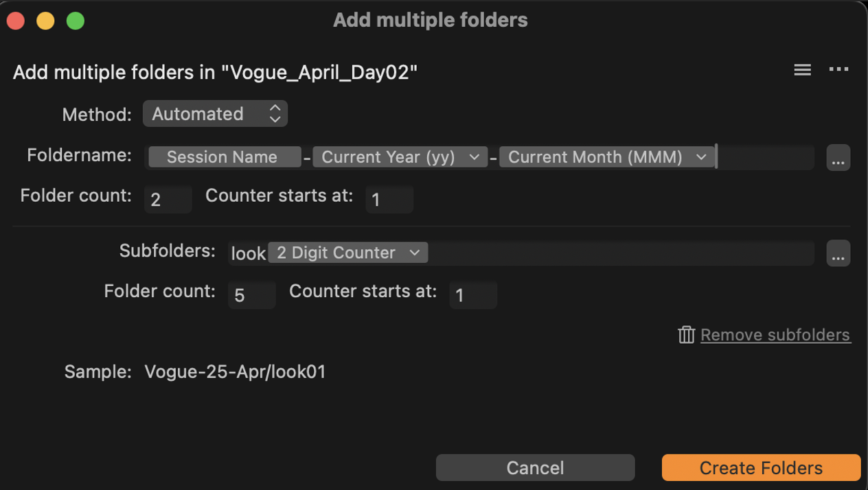Image resolution: width=868 pixels, height=490 pixels.
Task: Click the trash icon beside Remove subfolders
Action: (686, 335)
